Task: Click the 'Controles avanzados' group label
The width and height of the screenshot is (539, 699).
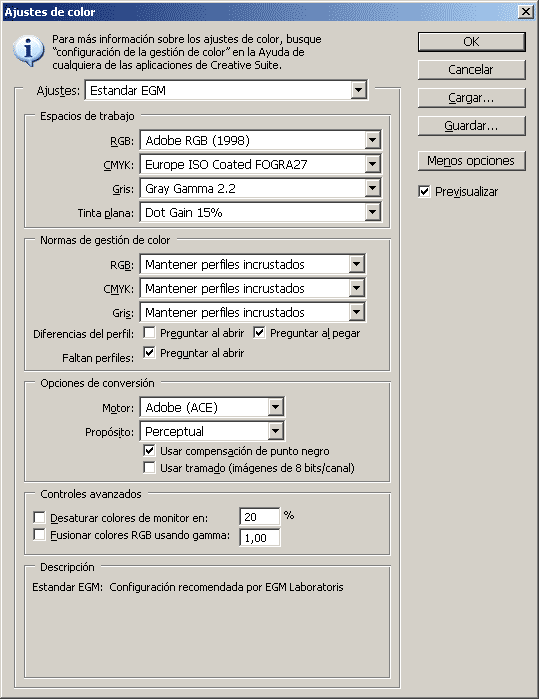Action: click(x=91, y=494)
